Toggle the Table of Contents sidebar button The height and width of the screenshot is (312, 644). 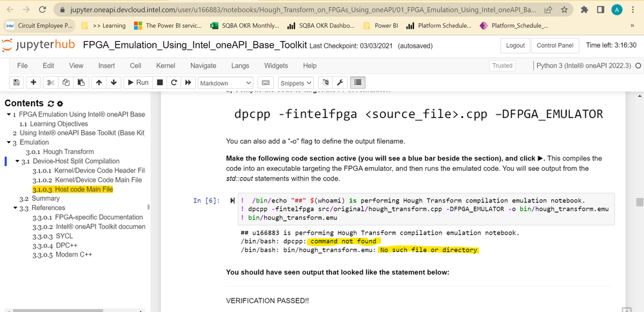[x=357, y=83]
